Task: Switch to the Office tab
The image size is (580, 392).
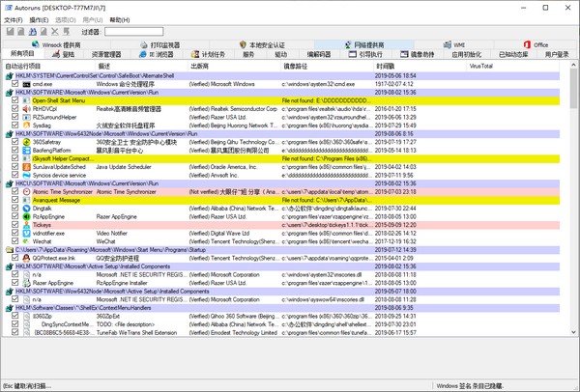Action: (x=535, y=44)
